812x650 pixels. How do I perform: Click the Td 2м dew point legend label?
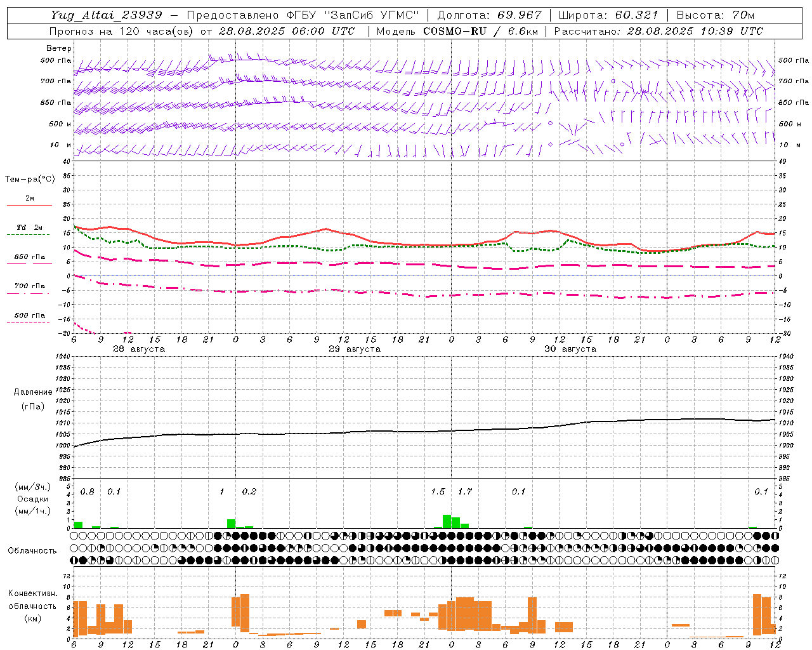(x=30, y=227)
